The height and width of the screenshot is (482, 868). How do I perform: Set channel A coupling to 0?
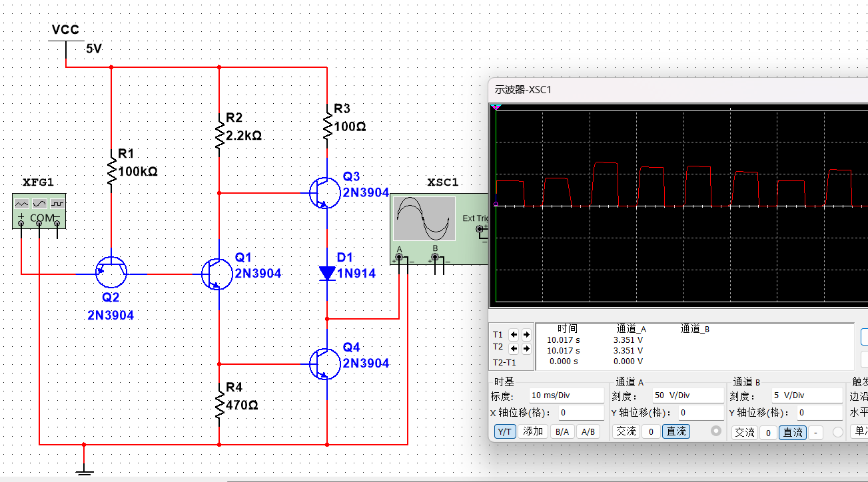[651, 431]
